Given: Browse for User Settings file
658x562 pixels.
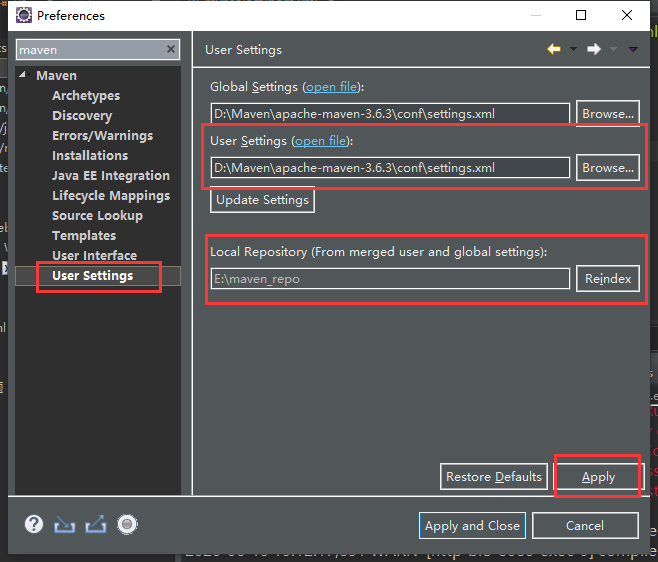Looking at the screenshot, I should (608, 167).
